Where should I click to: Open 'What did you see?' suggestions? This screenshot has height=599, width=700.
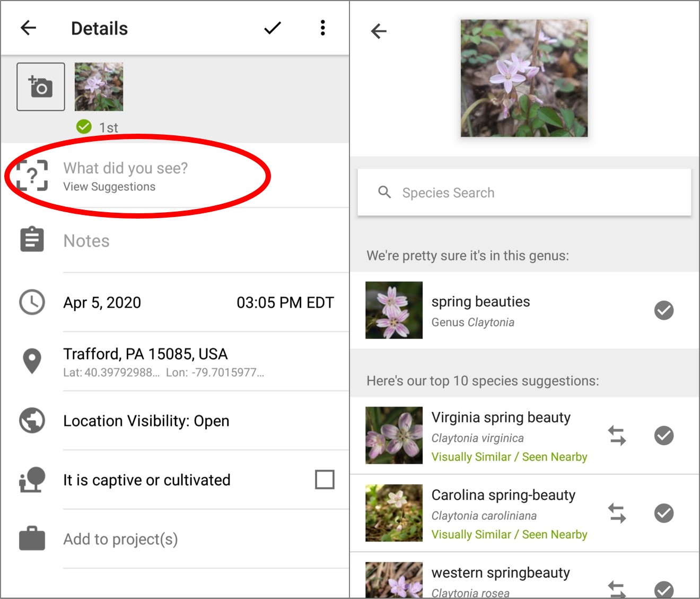(175, 176)
